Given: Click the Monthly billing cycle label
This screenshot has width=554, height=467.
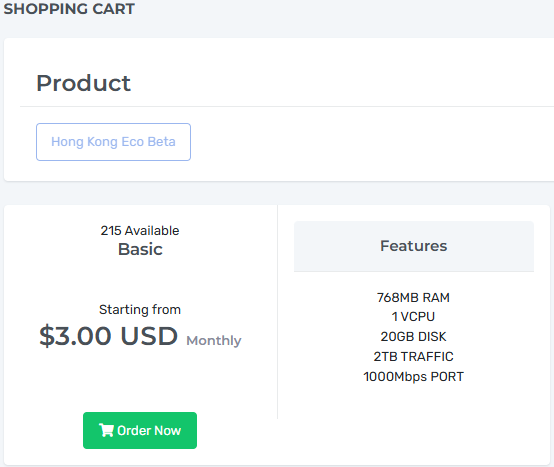Looking at the screenshot, I should coord(214,341).
